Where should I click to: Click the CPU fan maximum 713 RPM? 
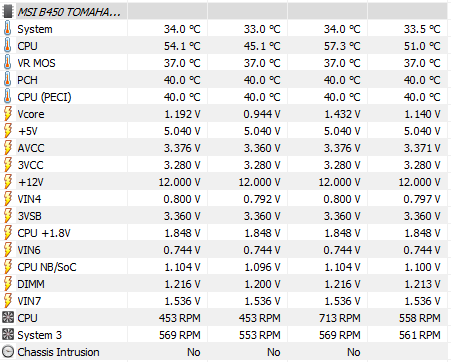(340, 318)
